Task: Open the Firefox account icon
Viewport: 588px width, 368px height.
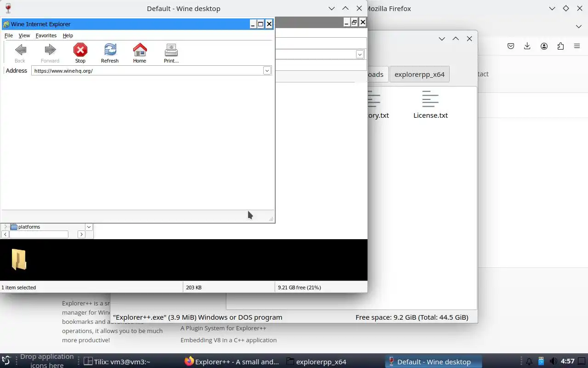Action: click(x=544, y=46)
